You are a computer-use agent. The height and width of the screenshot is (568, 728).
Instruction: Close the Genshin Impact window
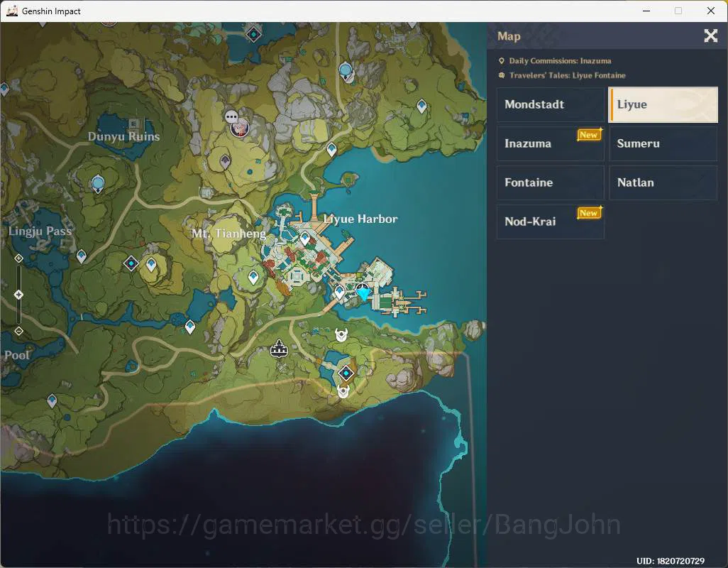pos(711,11)
